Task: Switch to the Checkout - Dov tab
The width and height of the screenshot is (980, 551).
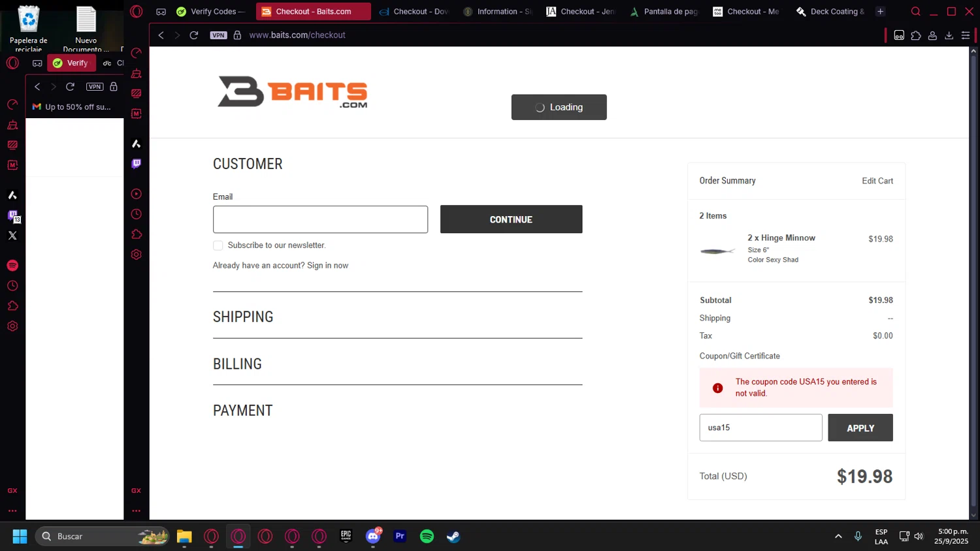Action: tap(414, 11)
